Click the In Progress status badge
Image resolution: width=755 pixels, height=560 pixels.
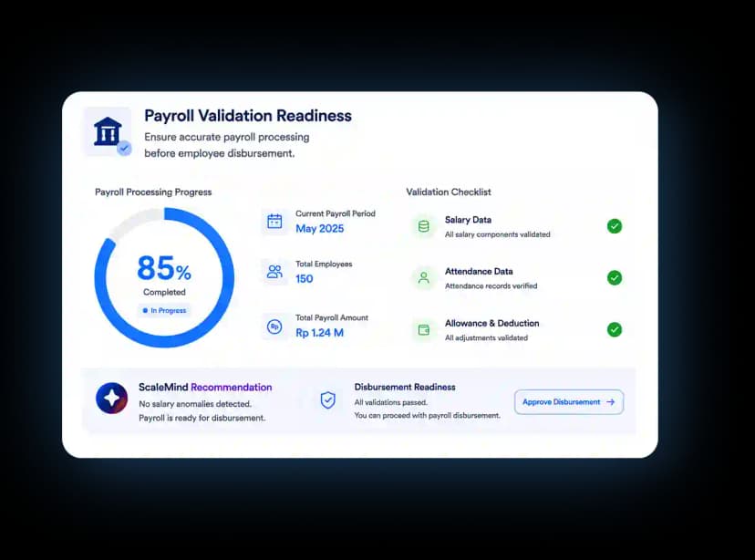[x=164, y=311]
